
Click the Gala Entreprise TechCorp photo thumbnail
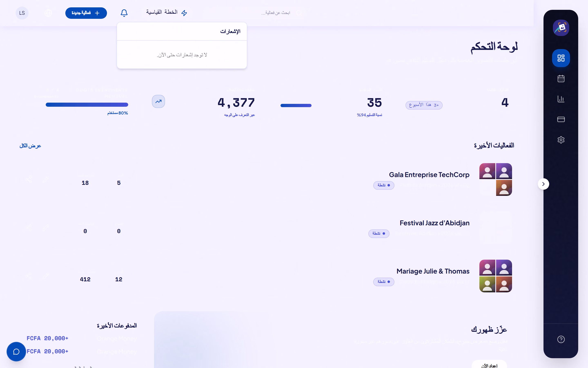click(496, 179)
